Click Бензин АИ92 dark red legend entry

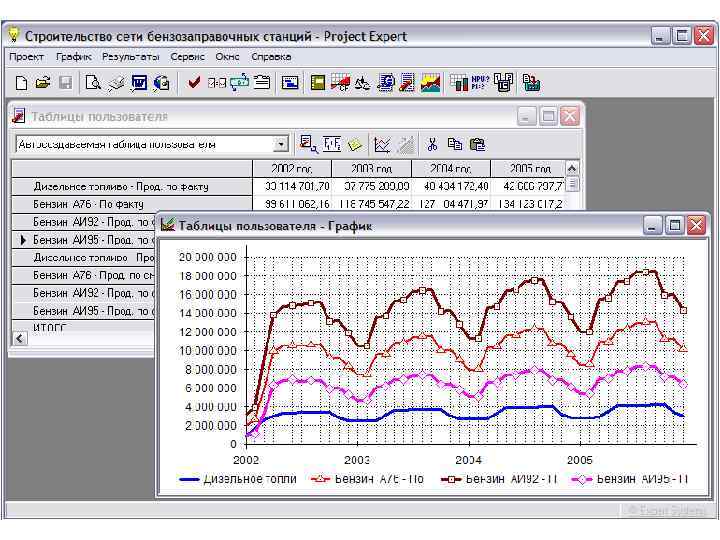pos(499,479)
